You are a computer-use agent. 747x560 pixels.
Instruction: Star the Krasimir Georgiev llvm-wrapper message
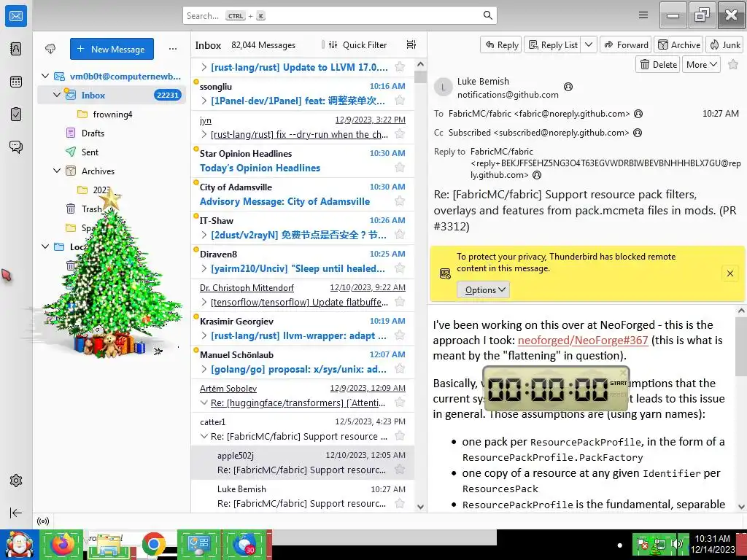[400, 335]
